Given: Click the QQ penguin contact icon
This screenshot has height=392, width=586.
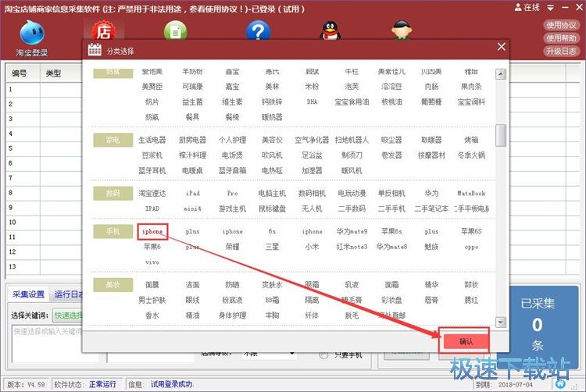Looking at the screenshot, I should pos(330,30).
